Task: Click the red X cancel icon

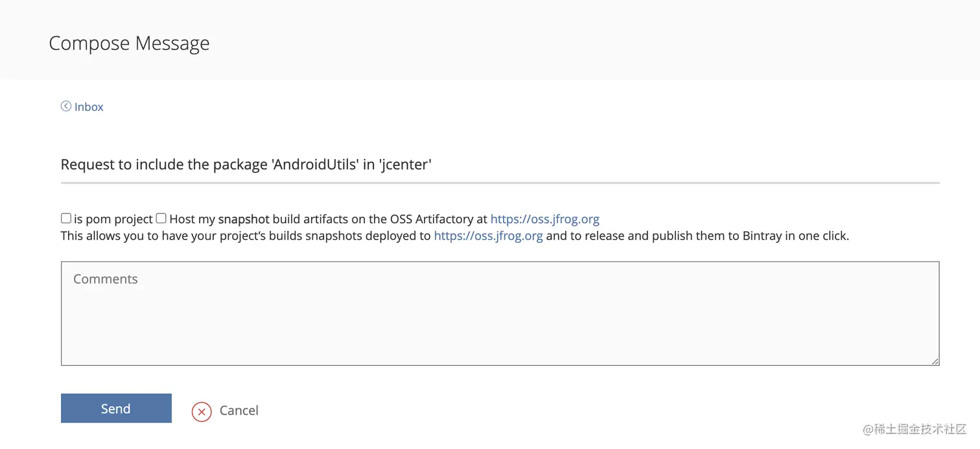Action: coord(202,411)
